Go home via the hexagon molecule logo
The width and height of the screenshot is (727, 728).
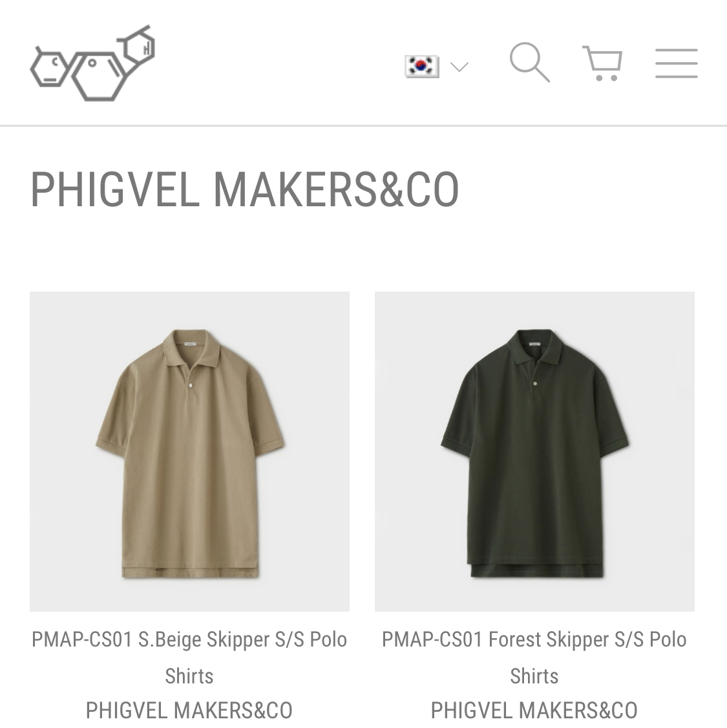click(x=92, y=63)
